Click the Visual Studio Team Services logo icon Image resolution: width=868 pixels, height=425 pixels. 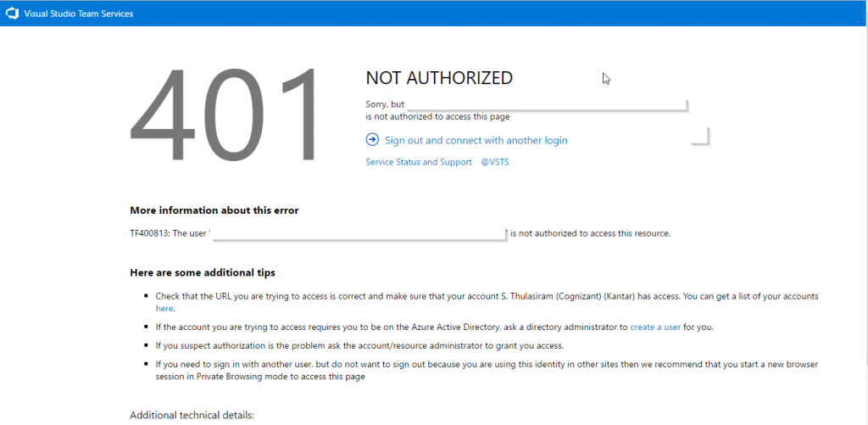coord(12,14)
